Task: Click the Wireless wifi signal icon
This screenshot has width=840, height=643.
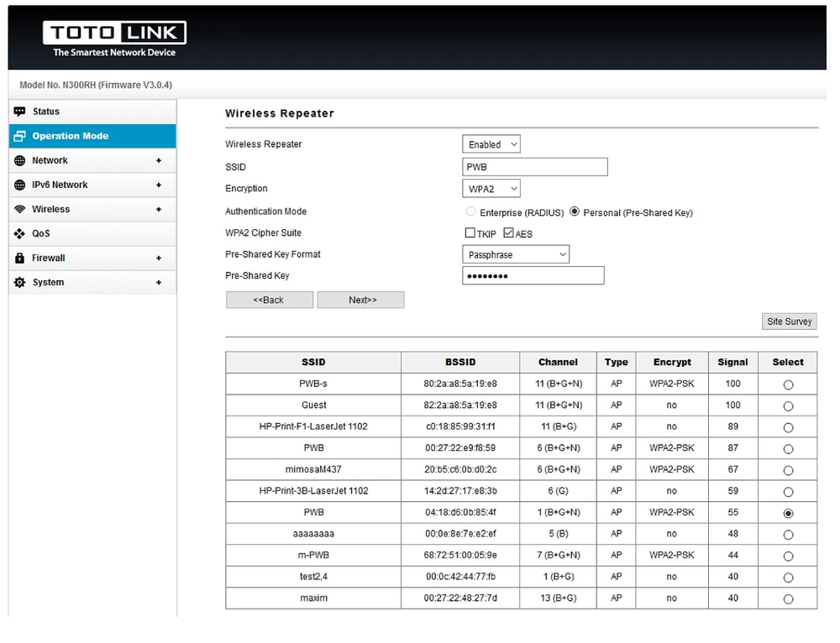Action: pyautogui.click(x=20, y=209)
